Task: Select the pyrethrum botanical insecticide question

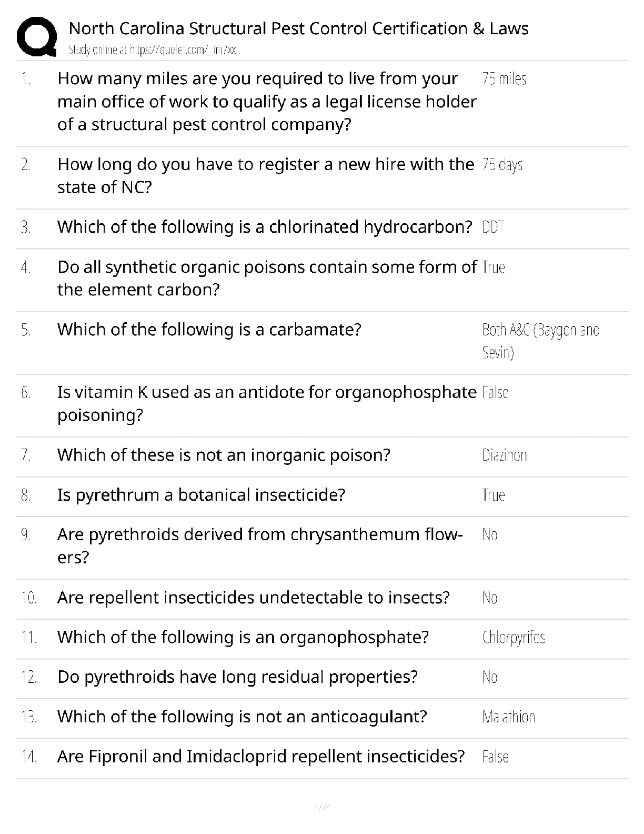Action: [x=201, y=495]
